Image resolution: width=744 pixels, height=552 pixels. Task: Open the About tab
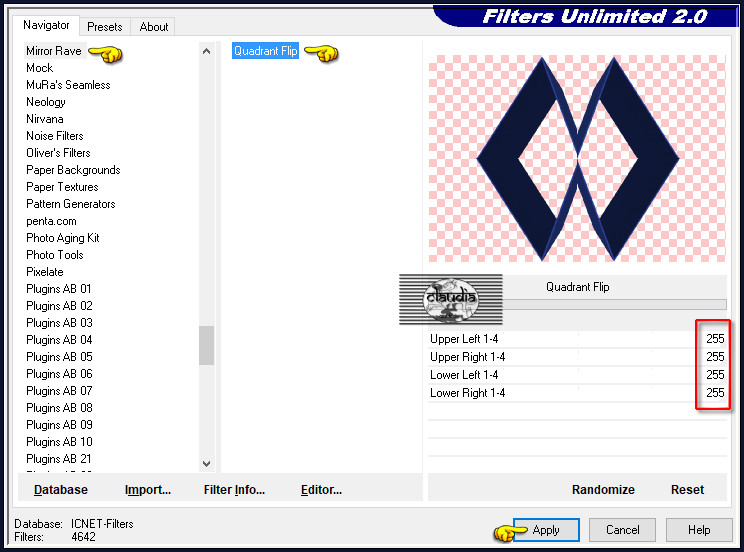click(x=153, y=27)
